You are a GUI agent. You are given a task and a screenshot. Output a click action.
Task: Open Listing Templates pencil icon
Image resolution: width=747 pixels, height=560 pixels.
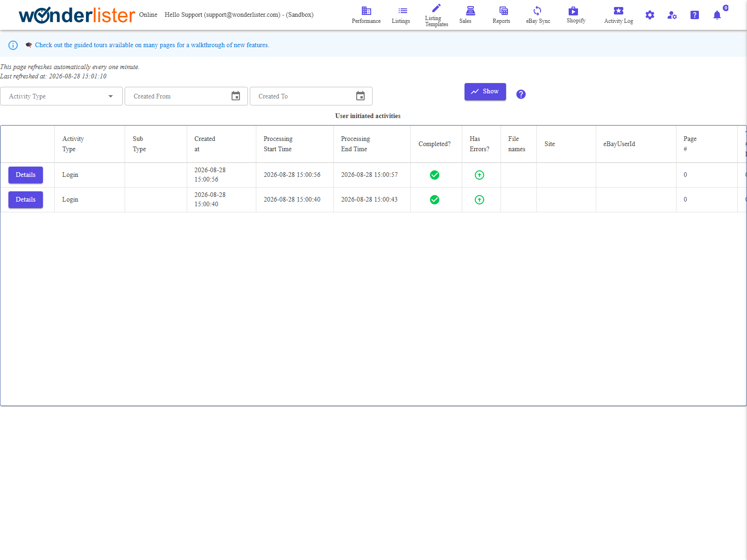coord(436,8)
